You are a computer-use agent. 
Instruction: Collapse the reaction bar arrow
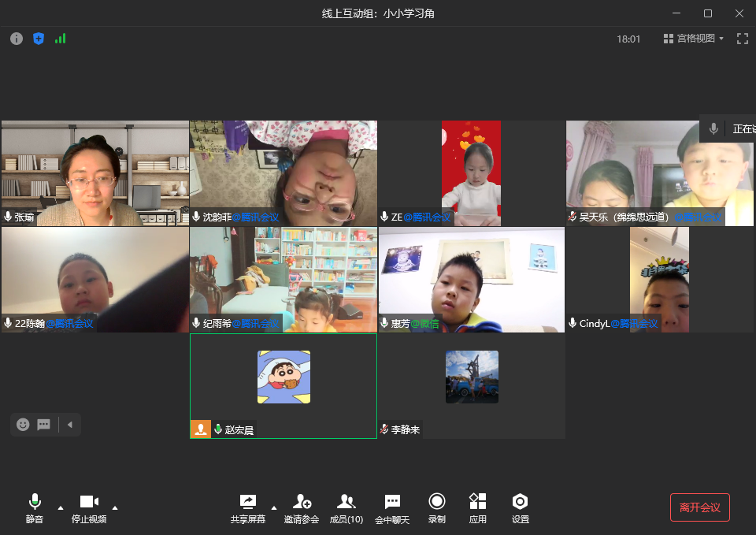[70, 425]
